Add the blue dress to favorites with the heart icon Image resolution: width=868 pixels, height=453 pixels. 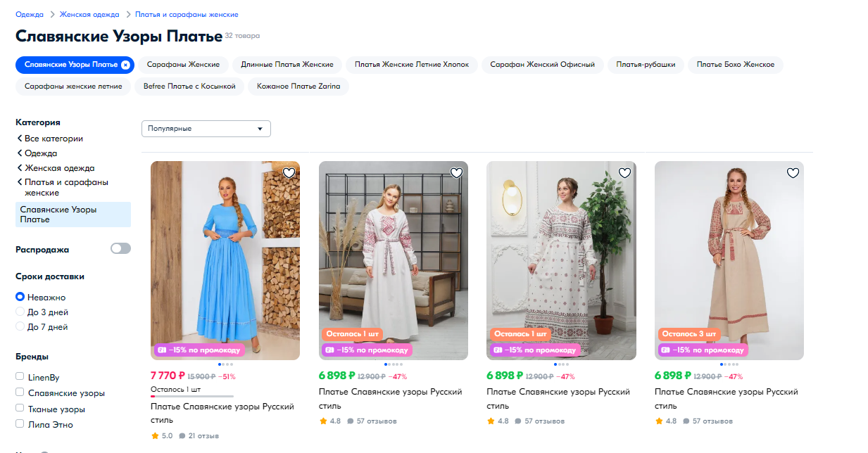289,172
